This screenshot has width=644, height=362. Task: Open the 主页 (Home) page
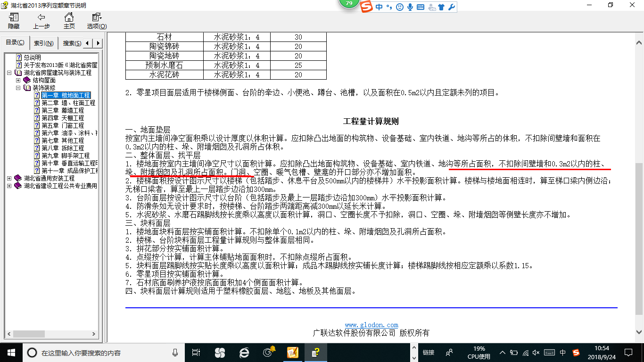(69, 21)
